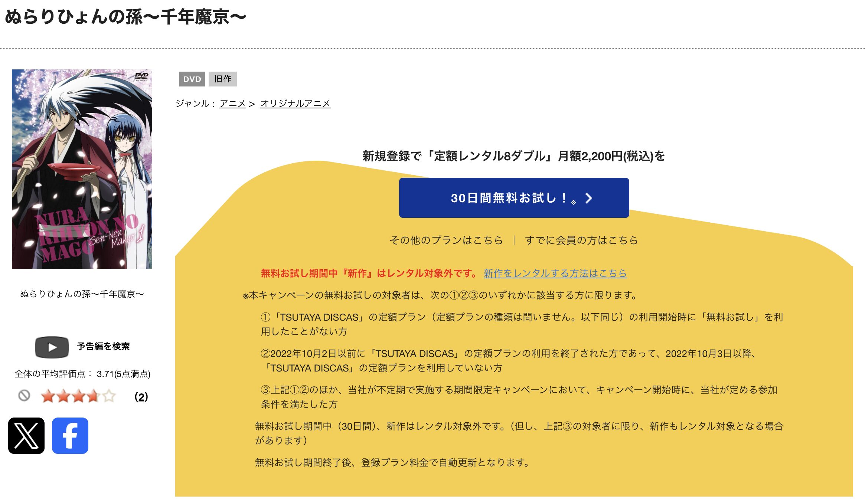
Task: Open the Nurarihyon DVD cover thumbnail
Action: (82, 169)
